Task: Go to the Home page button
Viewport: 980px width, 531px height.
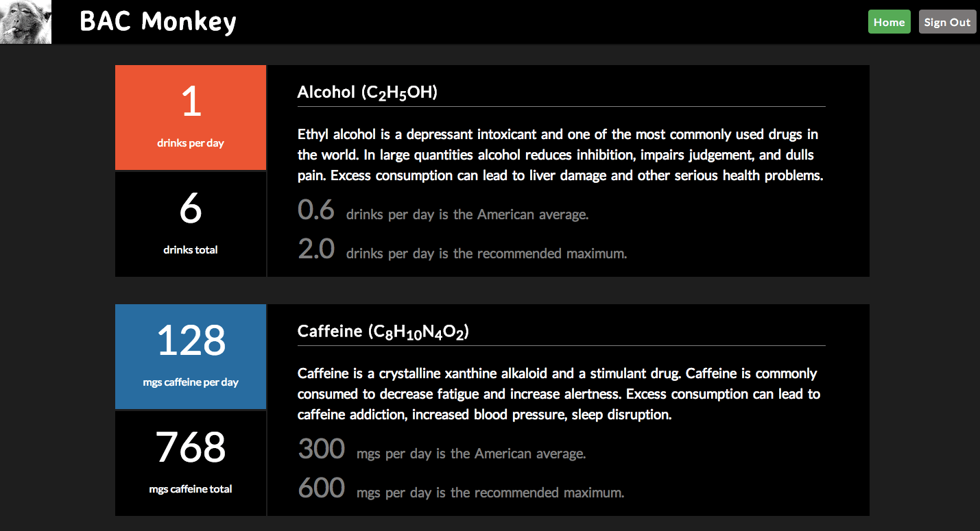Action: click(x=889, y=22)
